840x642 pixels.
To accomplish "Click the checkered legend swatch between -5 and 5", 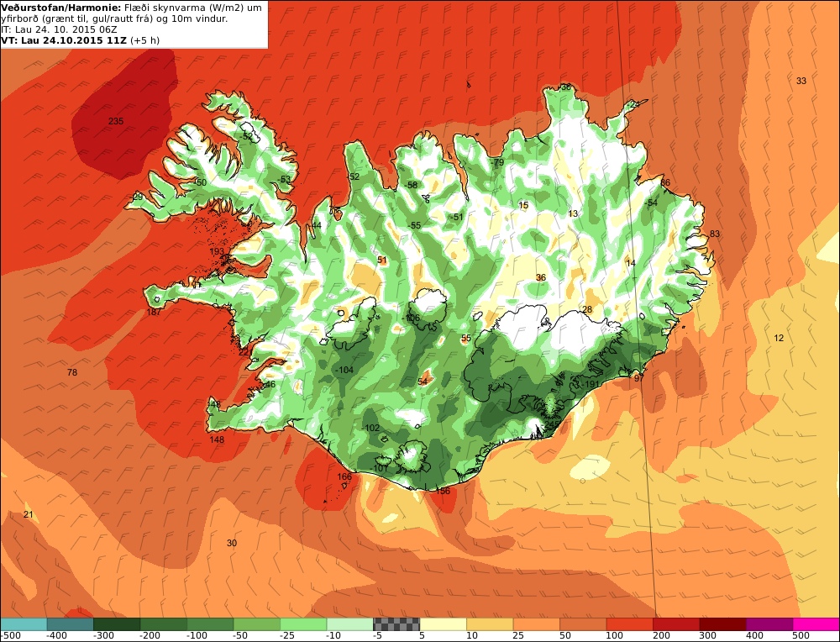I will [396, 624].
